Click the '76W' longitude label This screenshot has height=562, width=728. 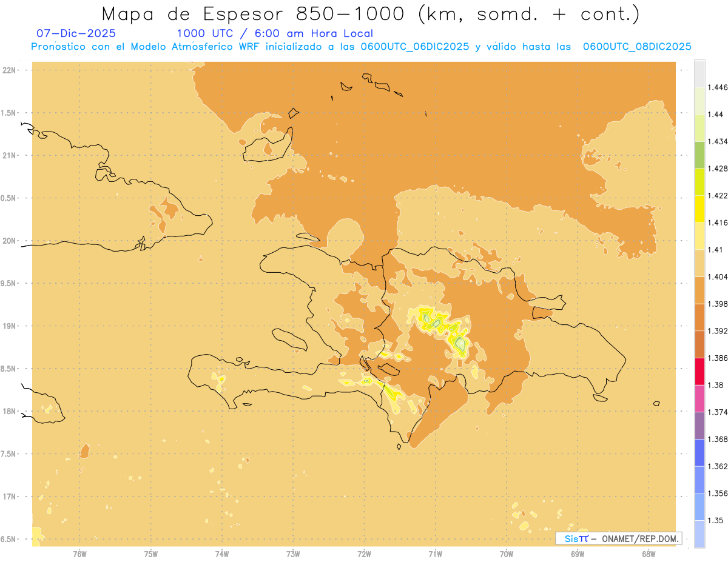[x=79, y=554]
